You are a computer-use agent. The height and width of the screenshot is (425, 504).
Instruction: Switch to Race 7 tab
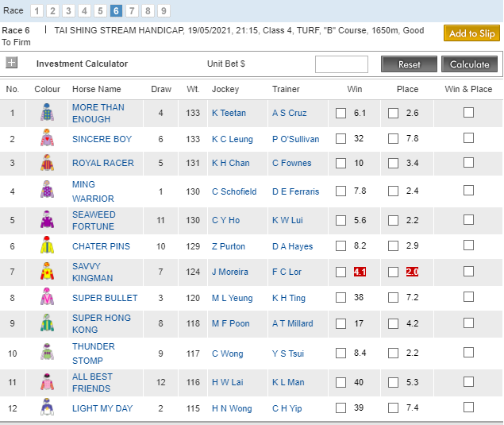133,10
